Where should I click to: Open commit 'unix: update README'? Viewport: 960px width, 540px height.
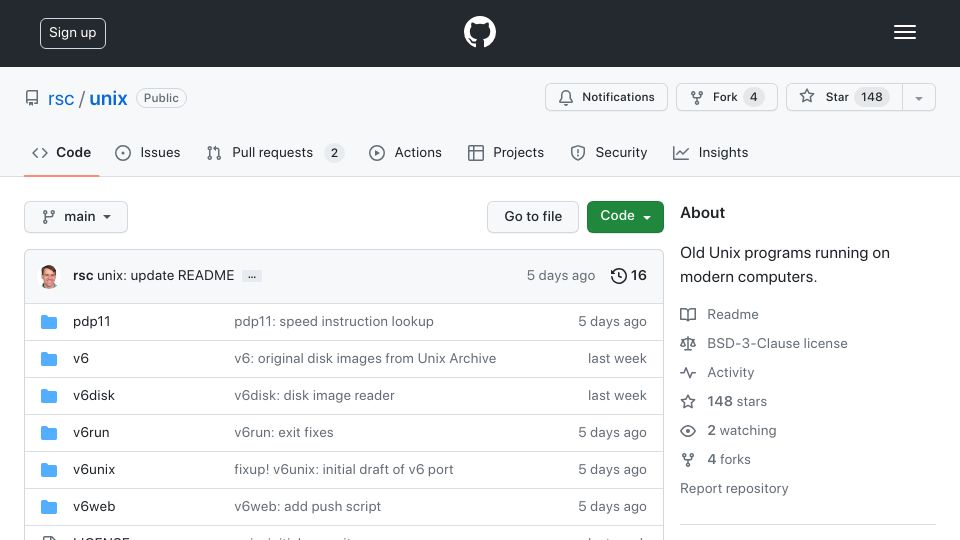[165, 276]
